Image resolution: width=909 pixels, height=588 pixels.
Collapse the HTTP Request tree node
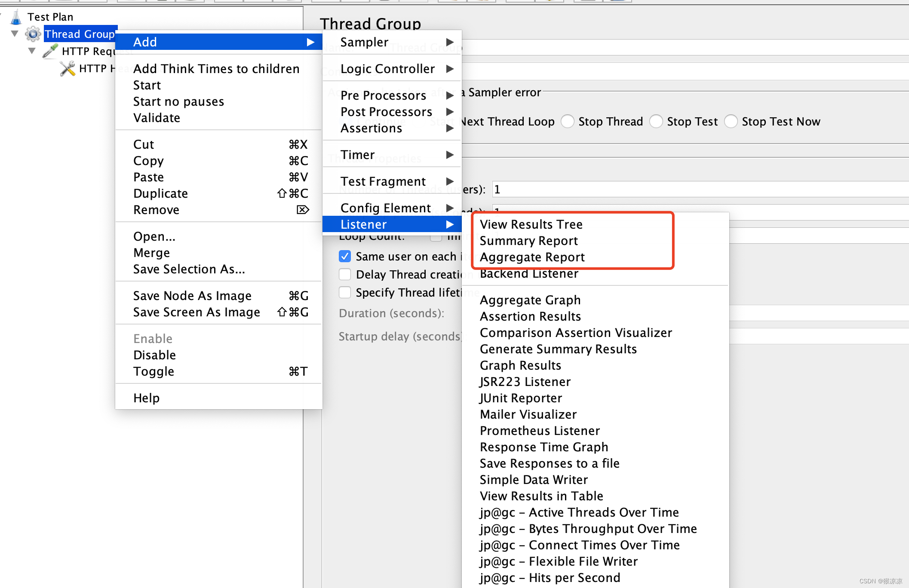click(32, 51)
